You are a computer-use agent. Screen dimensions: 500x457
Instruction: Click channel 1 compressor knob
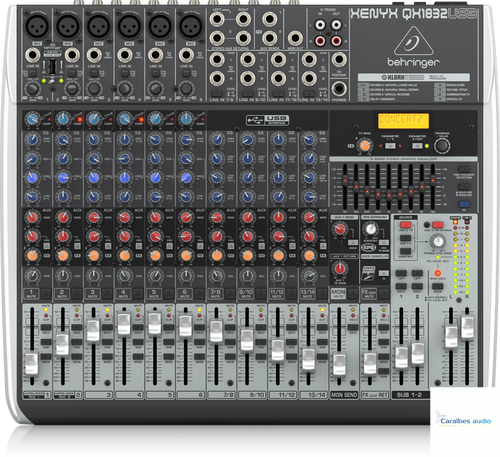(x=32, y=119)
